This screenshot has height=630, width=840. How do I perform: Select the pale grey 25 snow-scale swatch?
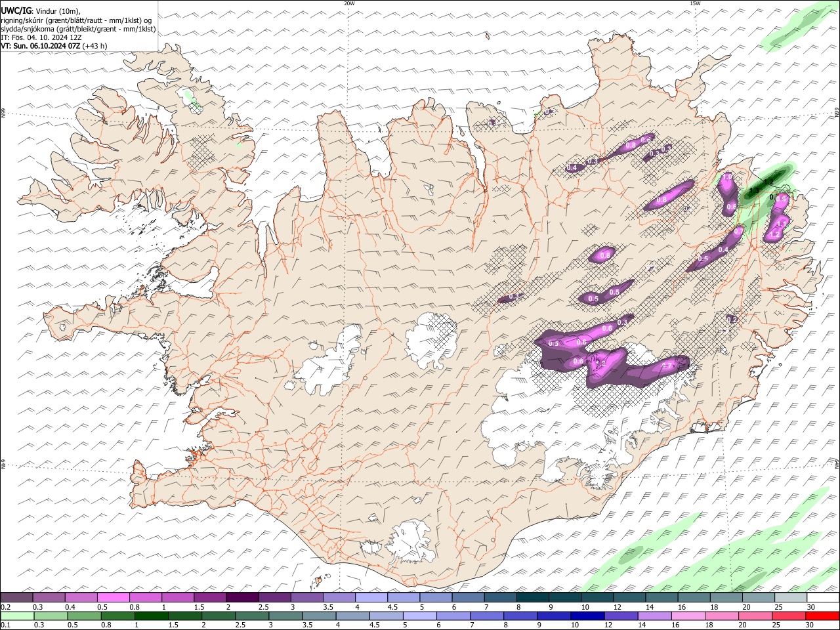point(791,597)
